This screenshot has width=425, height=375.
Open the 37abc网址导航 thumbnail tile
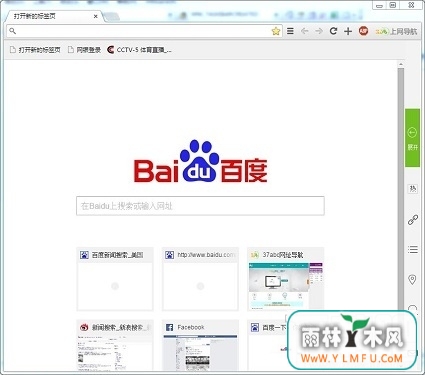click(286, 279)
